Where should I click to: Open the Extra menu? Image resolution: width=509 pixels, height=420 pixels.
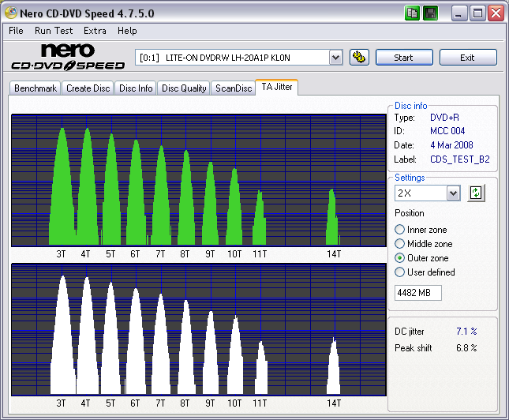click(95, 31)
